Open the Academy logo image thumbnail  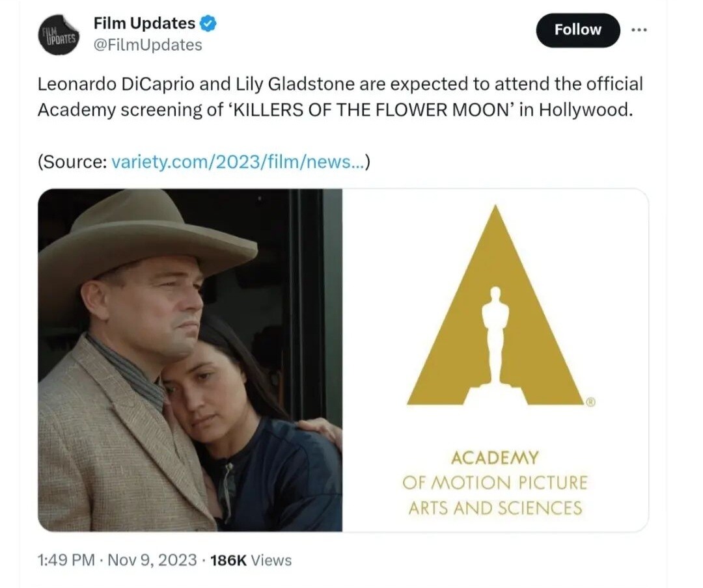(x=495, y=360)
